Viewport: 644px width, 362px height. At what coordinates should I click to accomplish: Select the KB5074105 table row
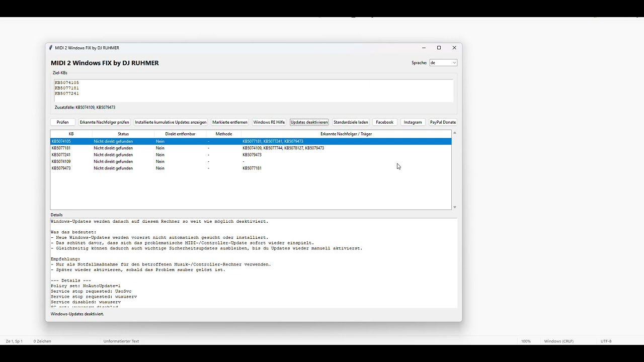tap(251, 141)
